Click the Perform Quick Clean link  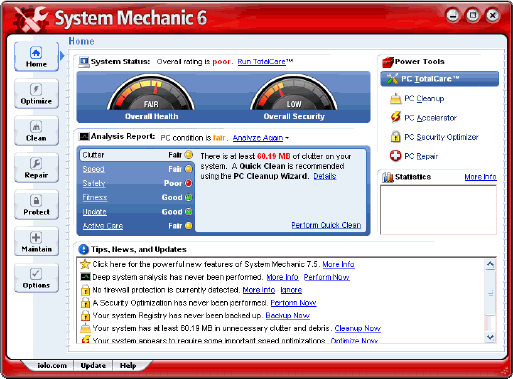(326, 225)
